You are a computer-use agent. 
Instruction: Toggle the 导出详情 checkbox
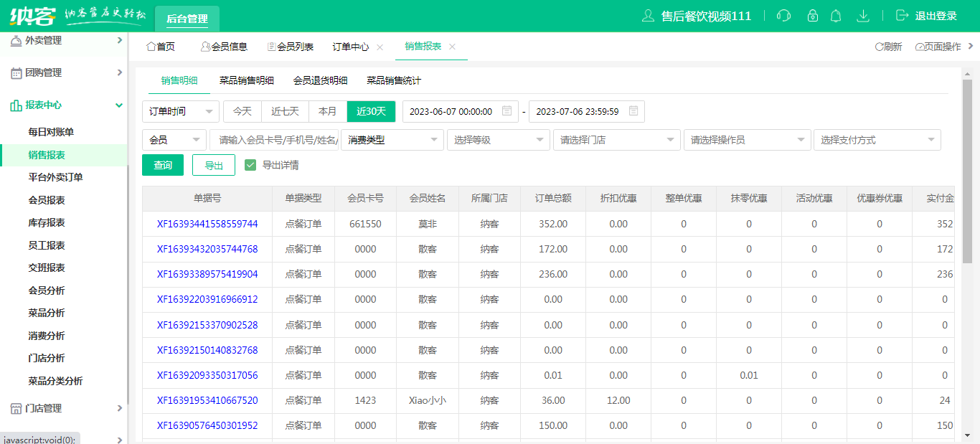(250, 165)
